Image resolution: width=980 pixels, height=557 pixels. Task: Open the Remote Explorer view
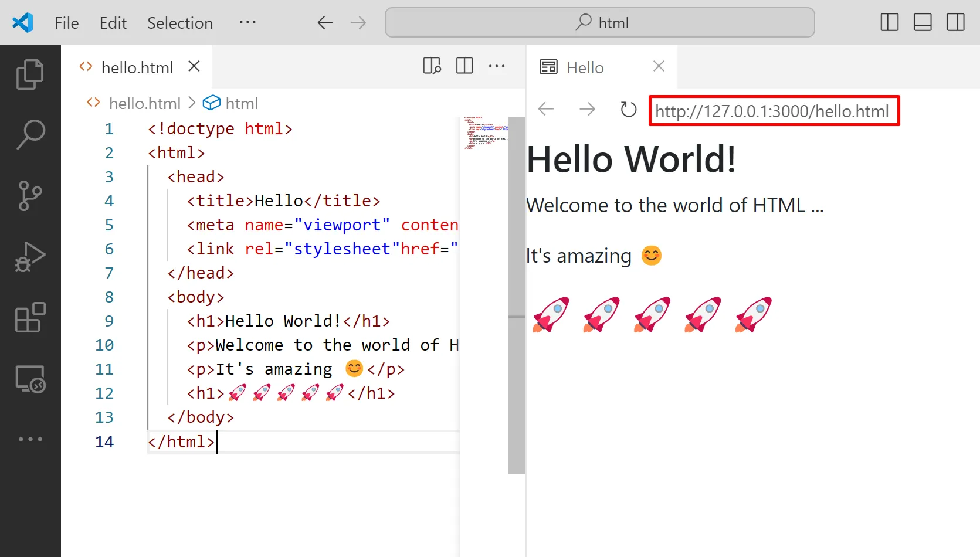pyautogui.click(x=30, y=379)
